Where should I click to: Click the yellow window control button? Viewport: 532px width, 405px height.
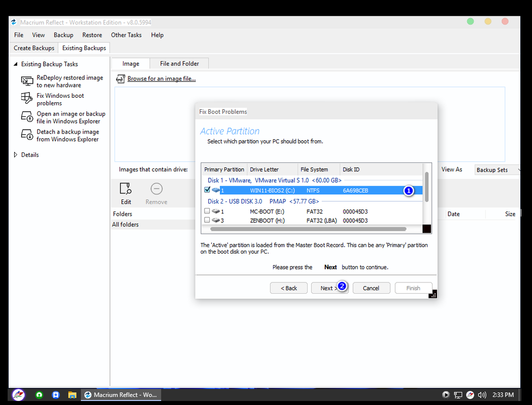point(487,22)
